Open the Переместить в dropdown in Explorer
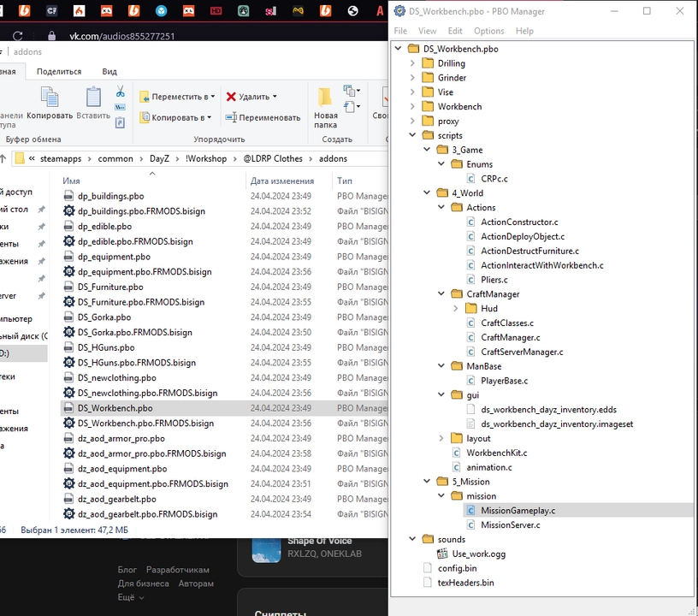The height and width of the screenshot is (616, 698). pos(177,97)
